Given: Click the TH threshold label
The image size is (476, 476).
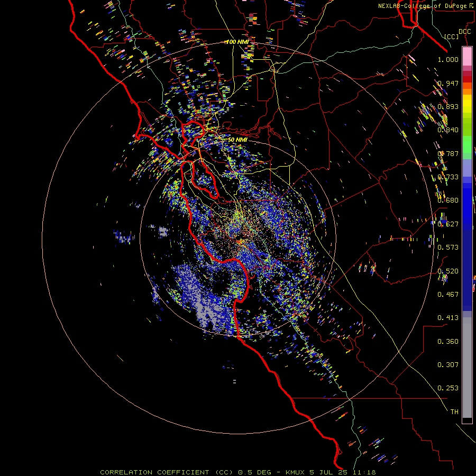Looking at the screenshot, I should tap(454, 412).
